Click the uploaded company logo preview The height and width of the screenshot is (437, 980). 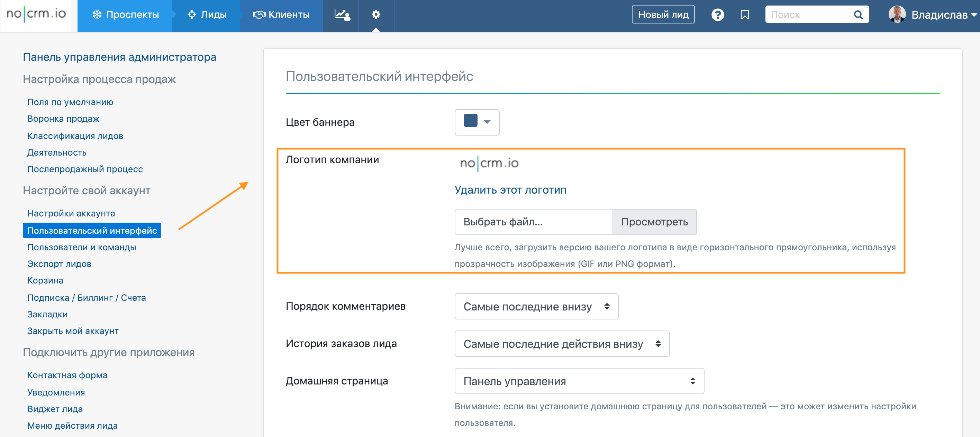point(489,164)
